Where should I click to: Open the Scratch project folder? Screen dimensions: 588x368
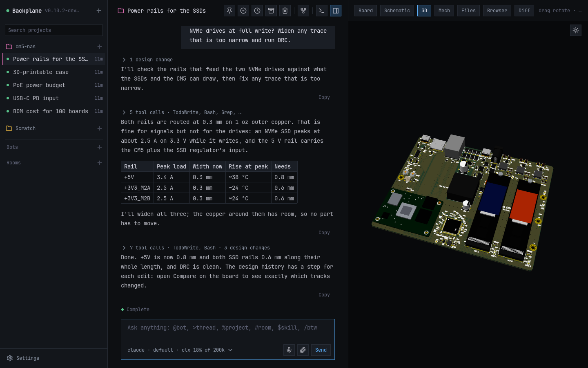tap(21, 128)
